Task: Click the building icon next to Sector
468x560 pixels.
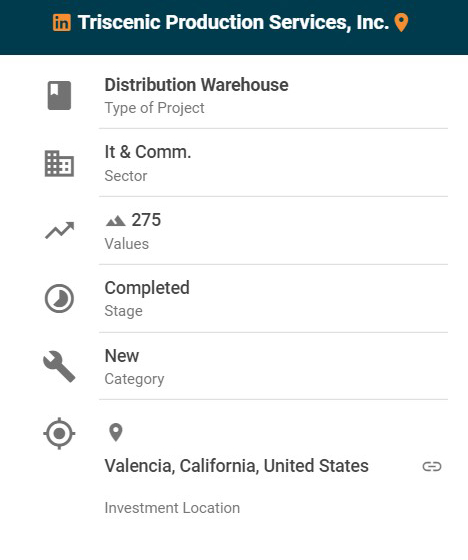Action: [x=59, y=164]
